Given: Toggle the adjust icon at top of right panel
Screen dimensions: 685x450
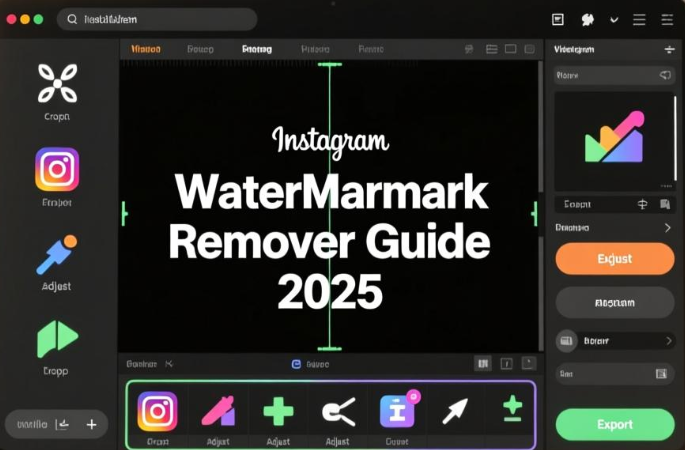Looking at the screenshot, I should [669, 49].
